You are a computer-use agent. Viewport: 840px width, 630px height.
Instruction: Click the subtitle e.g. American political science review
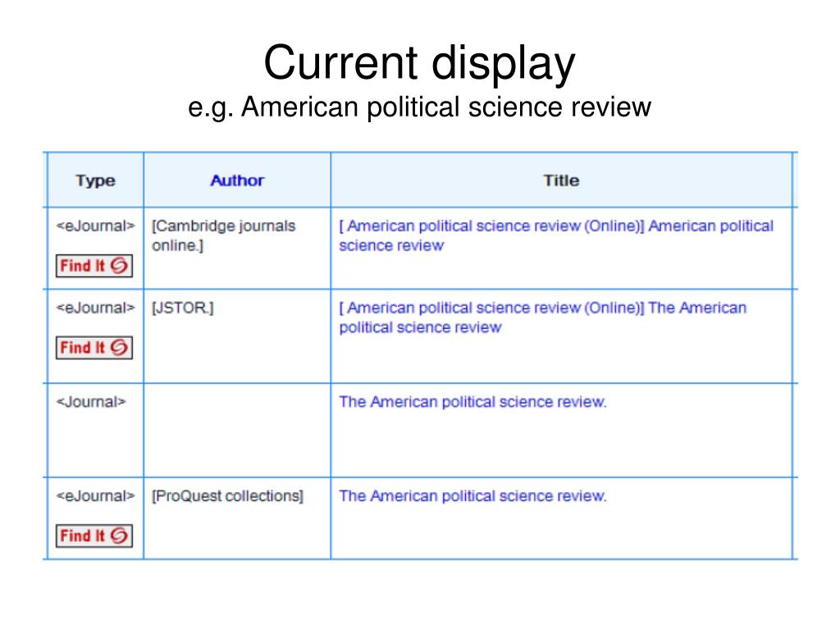coord(419,107)
